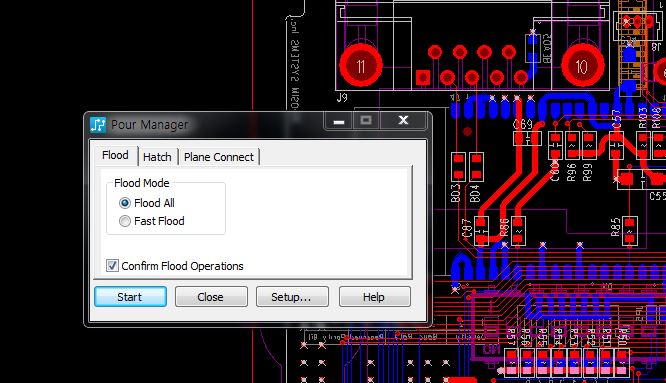Switch to the Flood tab
Image resolution: width=666 pixels, height=383 pixels.
[x=115, y=155]
